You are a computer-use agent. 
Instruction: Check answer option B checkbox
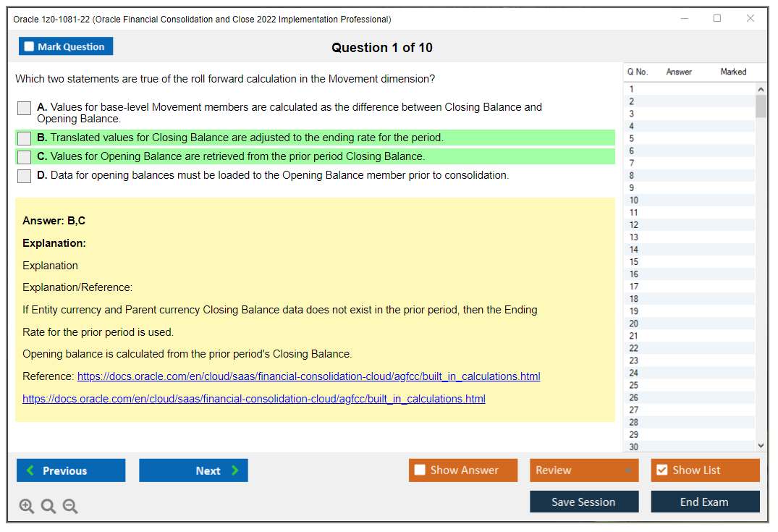point(25,138)
